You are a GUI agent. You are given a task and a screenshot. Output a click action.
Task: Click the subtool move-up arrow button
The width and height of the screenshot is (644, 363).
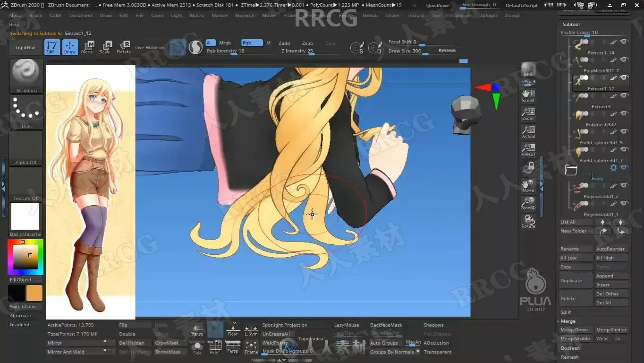point(602,222)
